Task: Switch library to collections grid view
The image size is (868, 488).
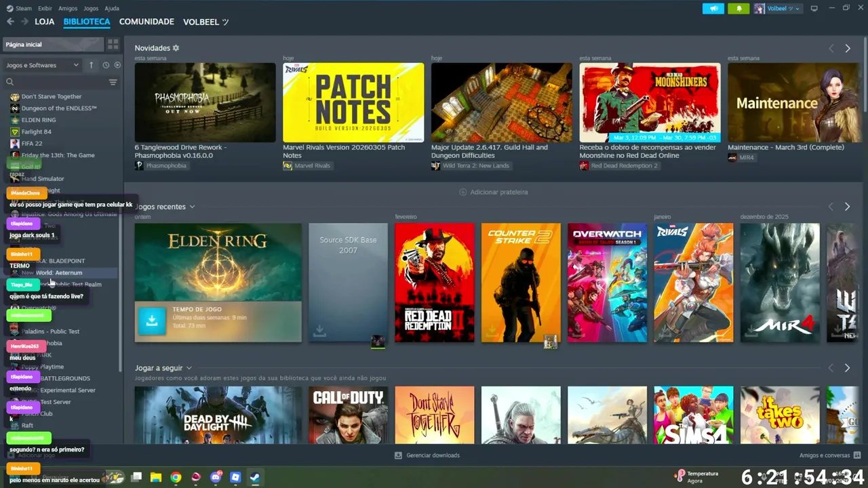Action: pos(113,44)
